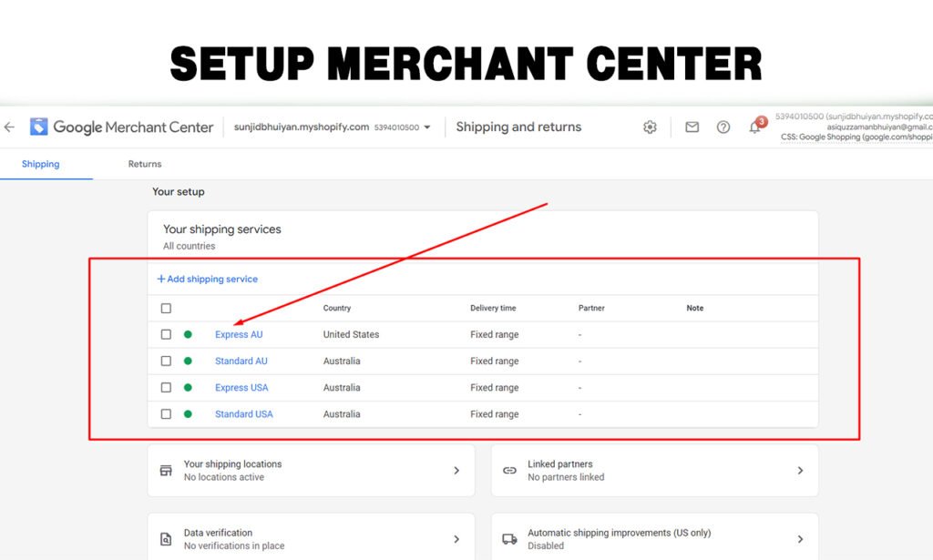
Task: Click the shipping locations store icon
Action: pos(166,470)
